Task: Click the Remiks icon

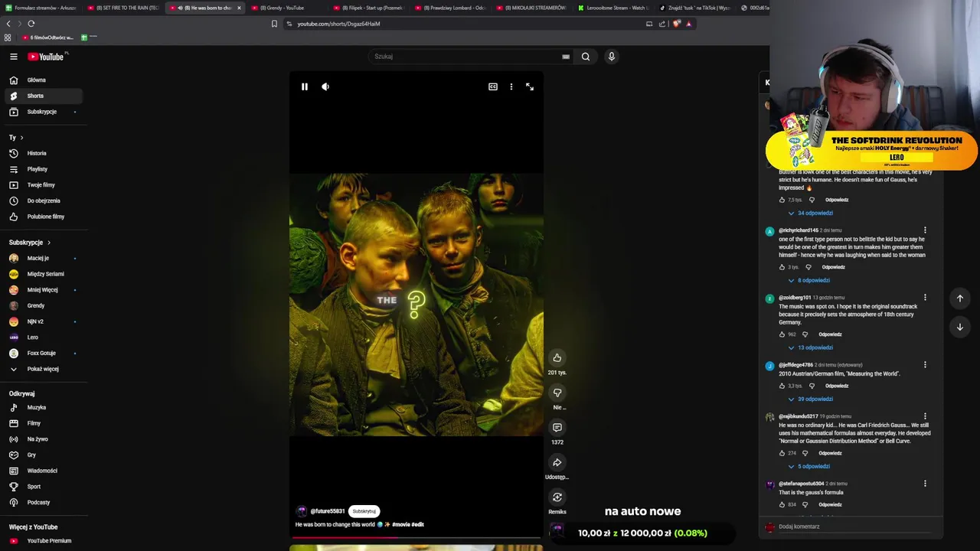Action: tap(557, 497)
